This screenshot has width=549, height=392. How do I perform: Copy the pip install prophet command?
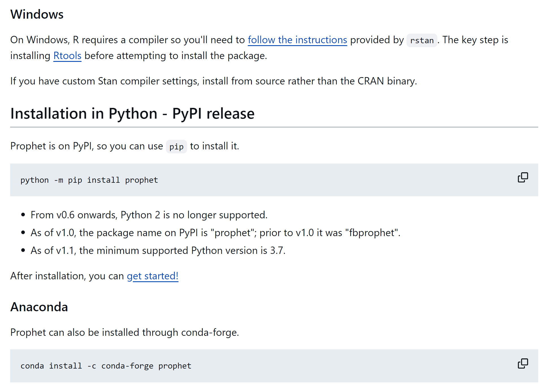pyautogui.click(x=522, y=177)
